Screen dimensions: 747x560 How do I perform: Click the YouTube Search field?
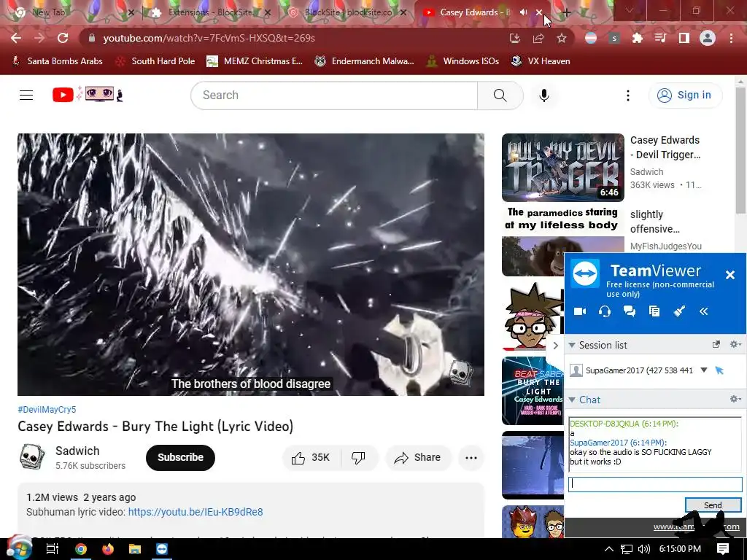click(334, 96)
